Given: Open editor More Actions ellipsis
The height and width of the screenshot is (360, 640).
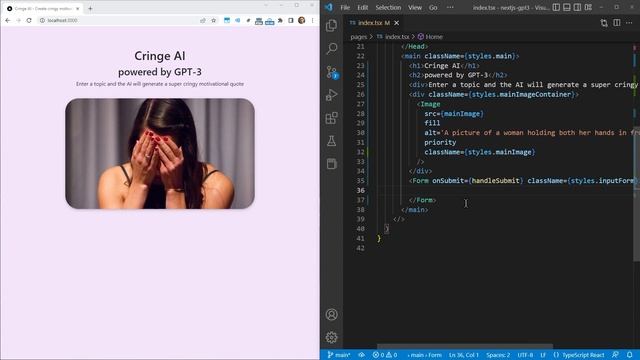Looking at the screenshot, I should click(629, 23).
